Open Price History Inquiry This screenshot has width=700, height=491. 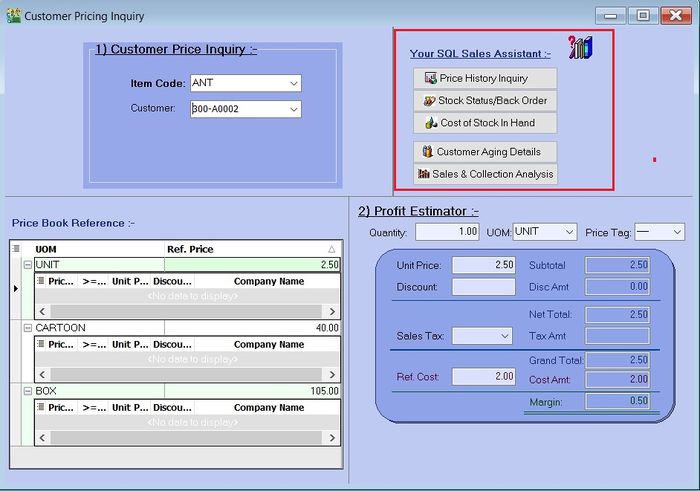(484, 78)
